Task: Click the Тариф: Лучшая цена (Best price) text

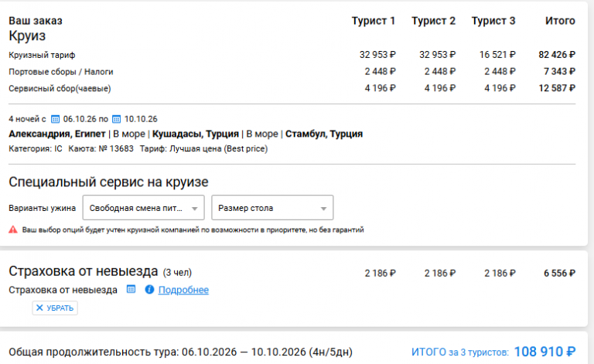Action: tap(204, 148)
